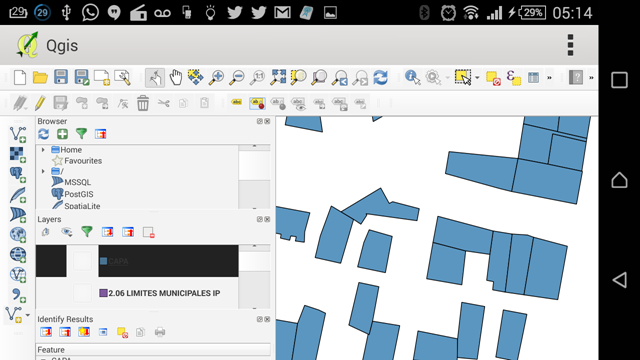This screenshot has width=640, height=360.
Task: Open a project with the folder icon
Action: 40,78
